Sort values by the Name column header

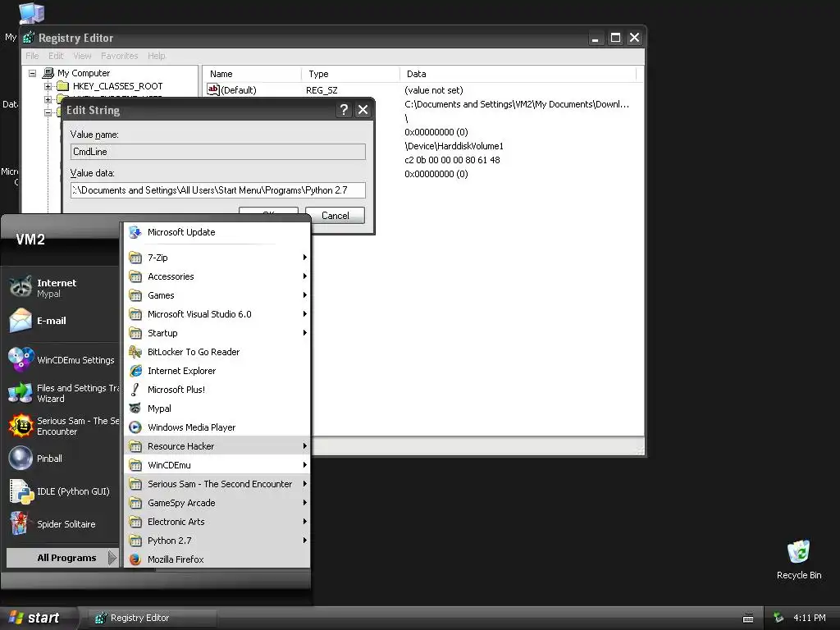tap(252, 74)
